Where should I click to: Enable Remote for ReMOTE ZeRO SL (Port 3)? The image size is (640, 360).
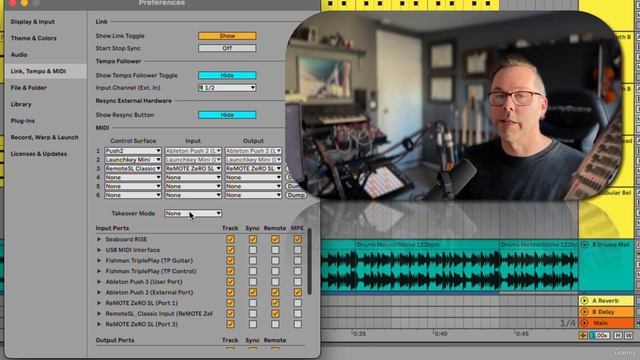275,324
